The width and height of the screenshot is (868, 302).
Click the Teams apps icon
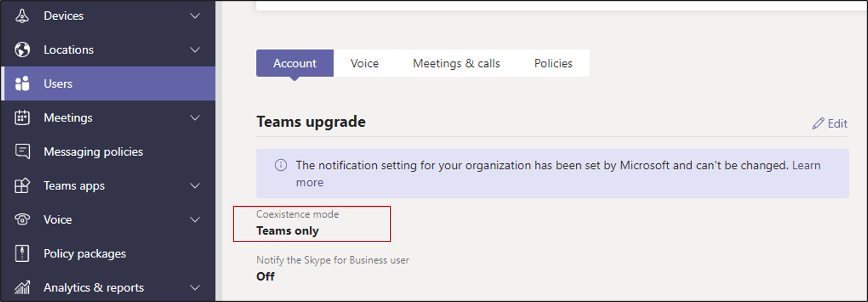coord(22,186)
